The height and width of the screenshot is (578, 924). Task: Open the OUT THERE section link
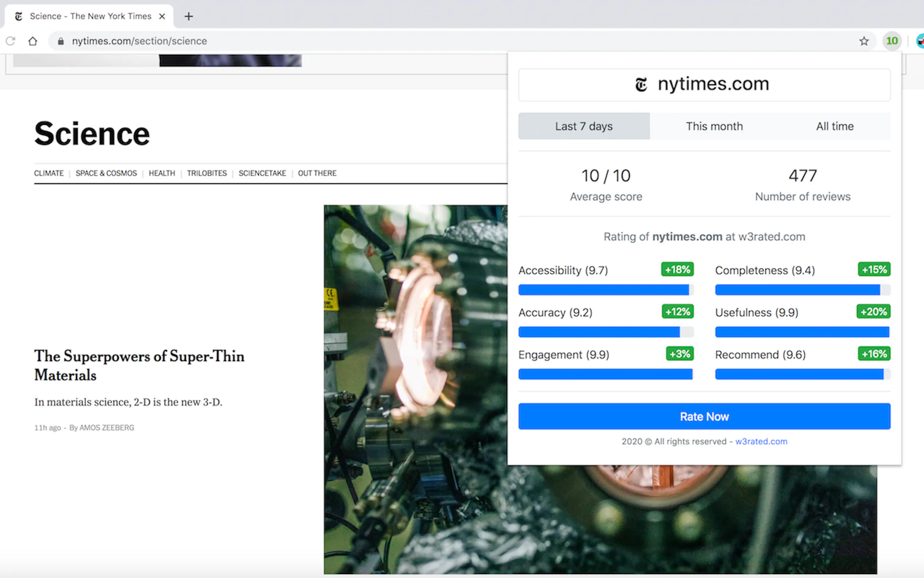tap(317, 173)
